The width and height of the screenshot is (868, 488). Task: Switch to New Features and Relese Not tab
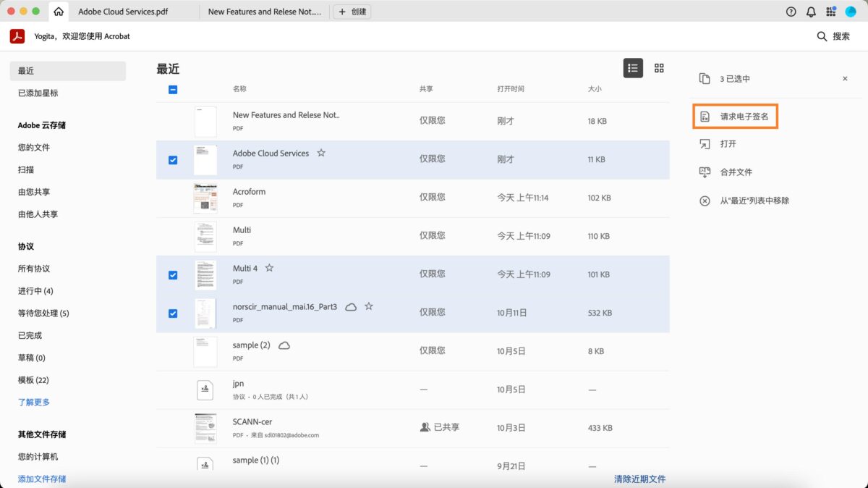tap(265, 12)
